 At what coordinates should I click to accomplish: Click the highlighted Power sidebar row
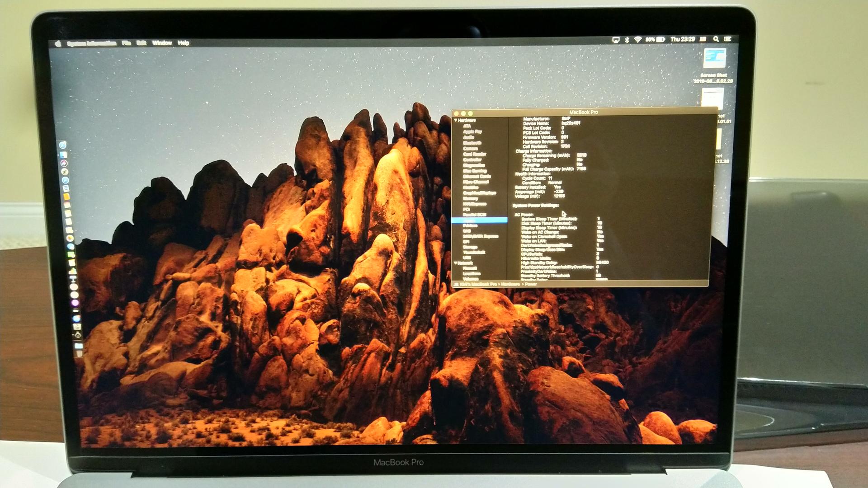tap(480, 220)
